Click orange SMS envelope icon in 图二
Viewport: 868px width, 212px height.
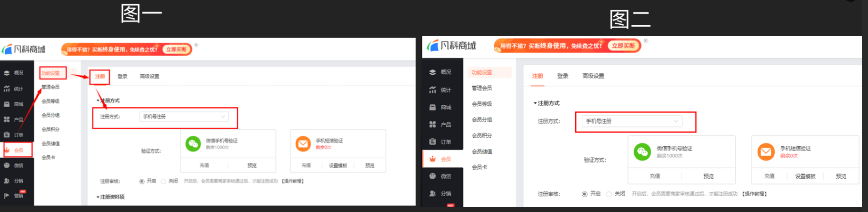[x=766, y=152]
